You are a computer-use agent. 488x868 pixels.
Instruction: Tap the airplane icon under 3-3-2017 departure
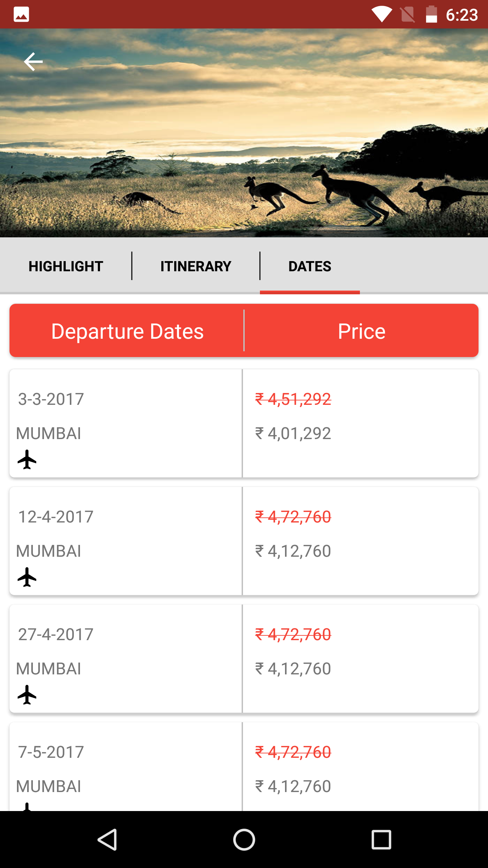[27, 459]
